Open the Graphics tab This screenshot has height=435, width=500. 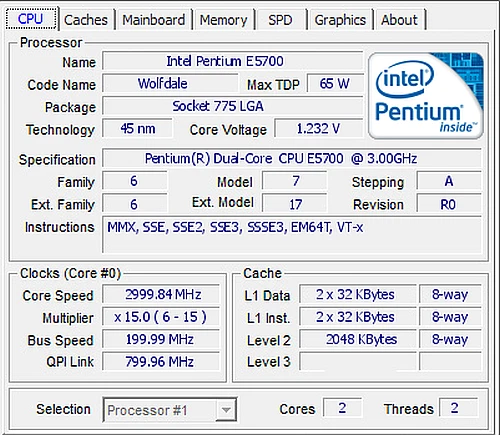click(340, 20)
